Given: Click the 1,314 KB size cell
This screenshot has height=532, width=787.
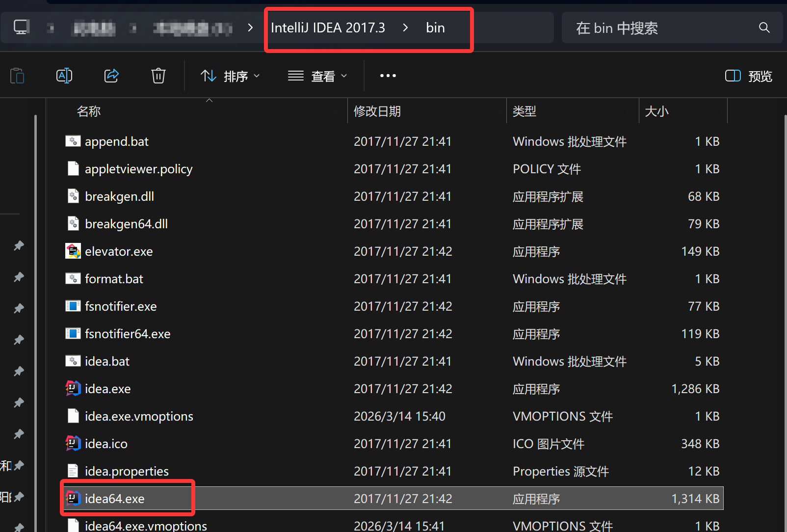Looking at the screenshot, I should pyautogui.click(x=695, y=499).
